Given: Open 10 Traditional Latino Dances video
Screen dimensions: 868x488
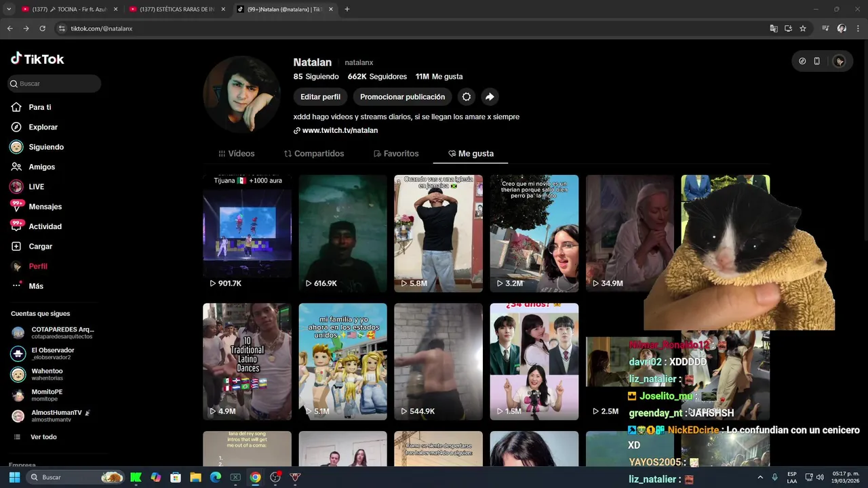Looking at the screenshot, I should point(247,361).
